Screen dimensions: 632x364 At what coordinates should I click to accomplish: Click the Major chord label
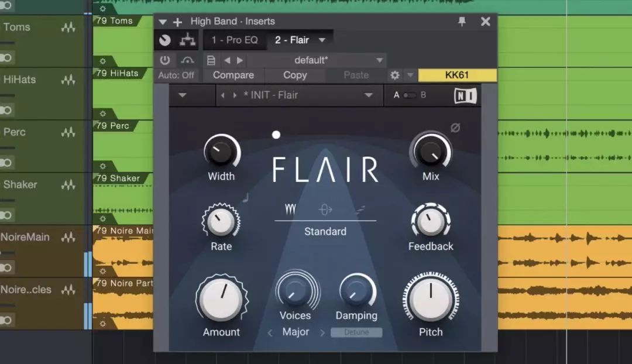[296, 332]
